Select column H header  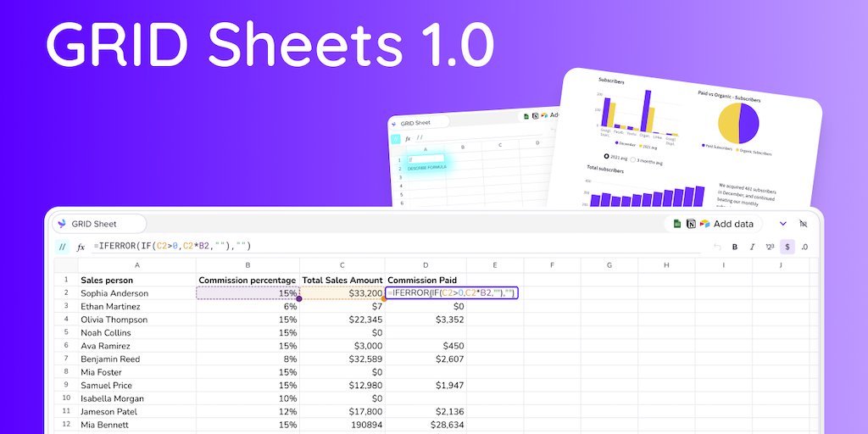(666, 265)
